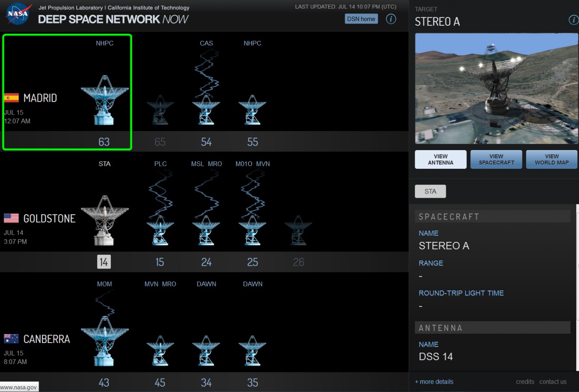This screenshot has width=579, height=392.
Task: Select Canberra antenna dish 43
Action: [104, 341]
